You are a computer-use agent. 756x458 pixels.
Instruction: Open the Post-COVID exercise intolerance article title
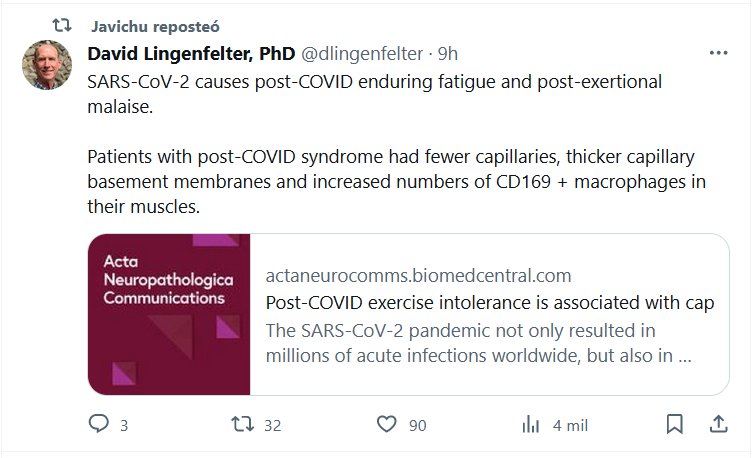490,303
